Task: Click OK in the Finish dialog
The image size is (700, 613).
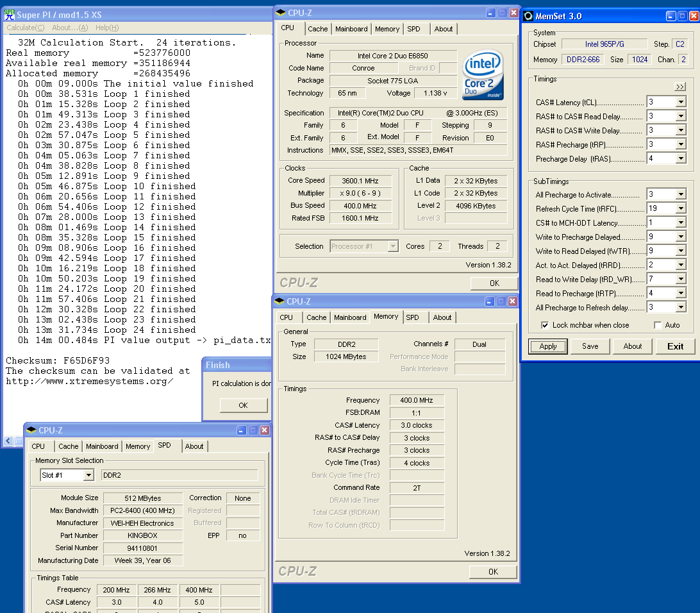Action: pyautogui.click(x=244, y=405)
